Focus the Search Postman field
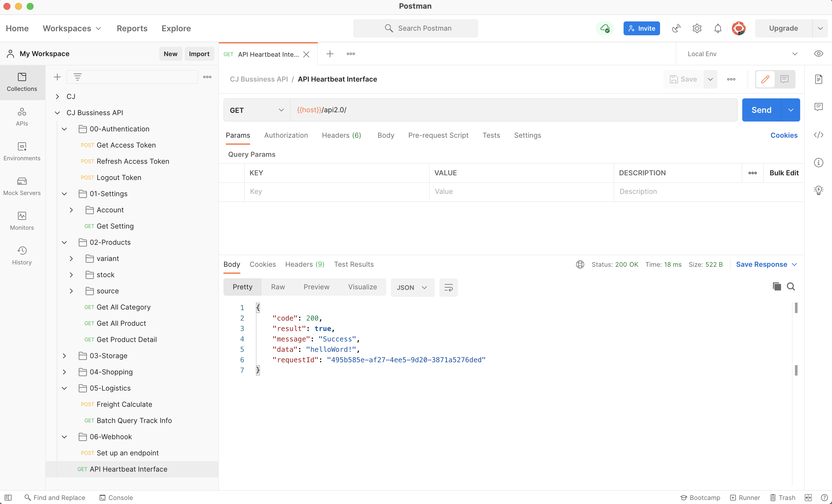Screen dimensions: 832x504 click(415, 28)
